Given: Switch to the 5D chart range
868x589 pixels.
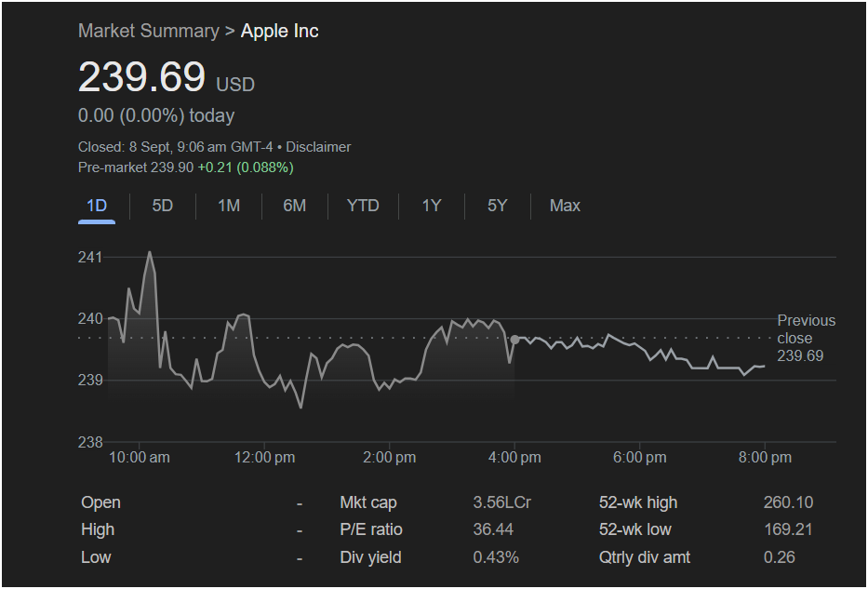Looking at the screenshot, I should click(162, 206).
